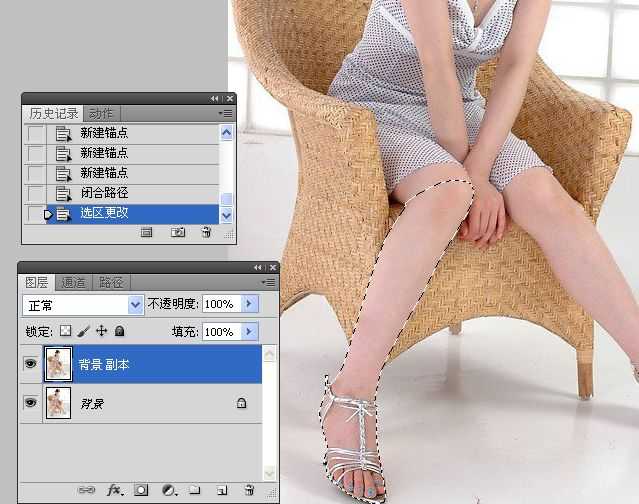Set history brush source for 选区更改 row

35,213
